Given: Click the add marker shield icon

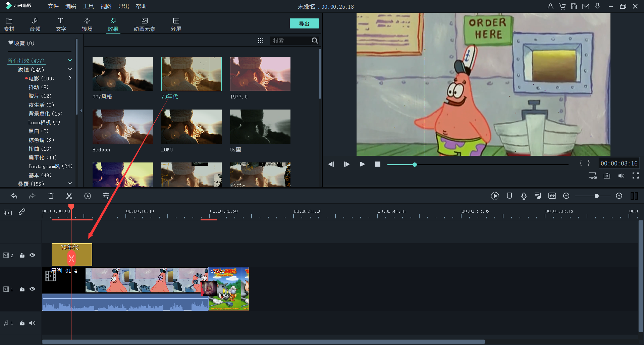Looking at the screenshot, I should point(509,196).
